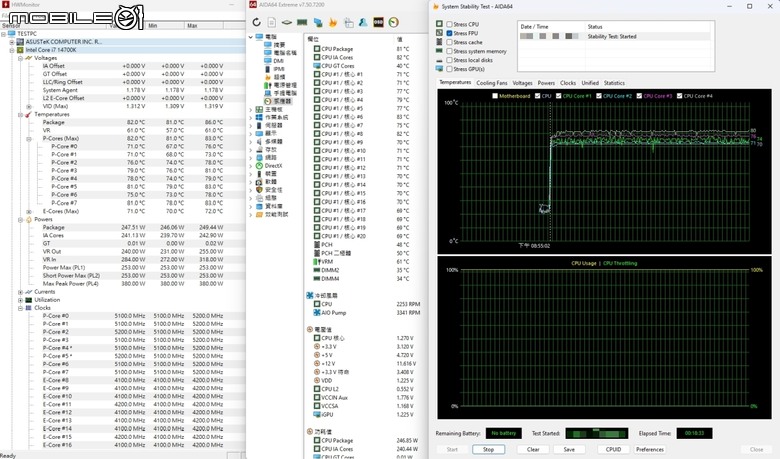Expand the ASUSTeK COMPUTER INC. node in HWMonitor
This screenshot has width=780, height=459.
pyautogui.click(x=12, y=42)
